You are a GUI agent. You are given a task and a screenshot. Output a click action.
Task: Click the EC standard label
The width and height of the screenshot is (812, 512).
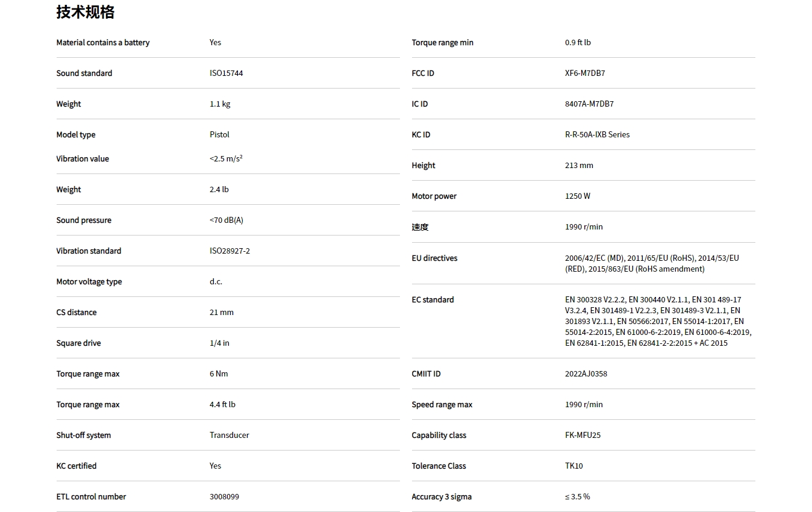pyautogui.click(x=433, y=300)
